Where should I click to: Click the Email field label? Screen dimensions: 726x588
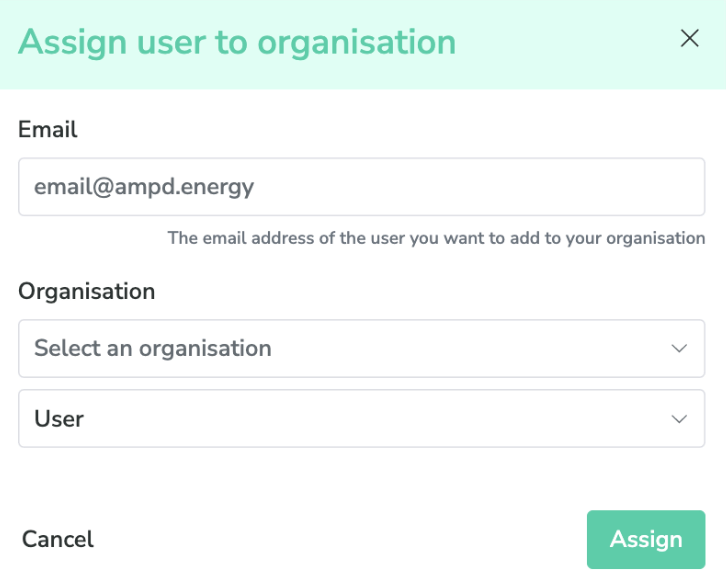pos(48,129)
